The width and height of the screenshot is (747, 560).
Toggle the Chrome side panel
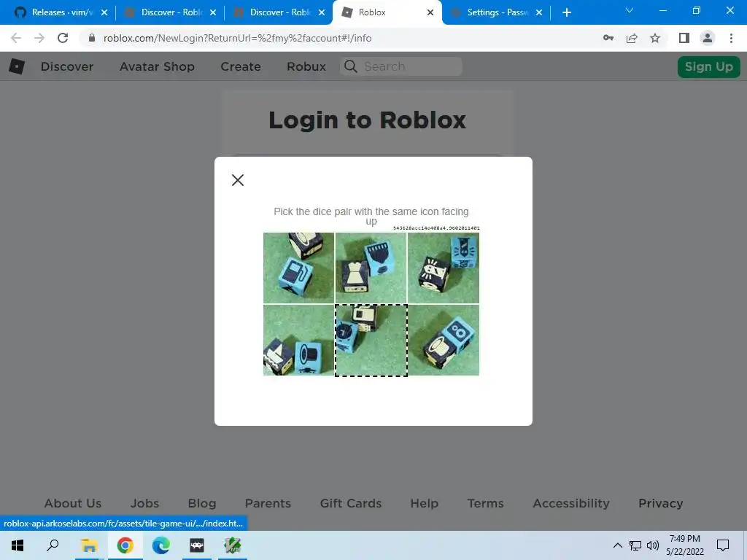[x=684, y=38]
